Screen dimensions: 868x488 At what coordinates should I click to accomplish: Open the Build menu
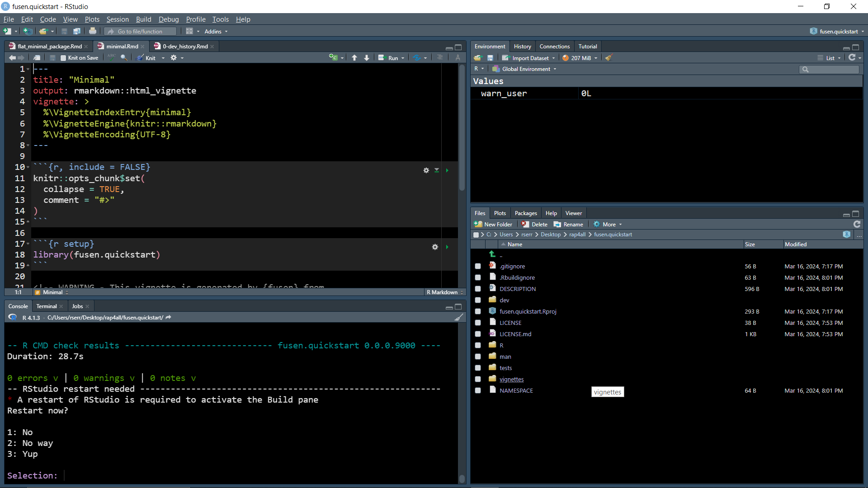[x=143, y=19]
